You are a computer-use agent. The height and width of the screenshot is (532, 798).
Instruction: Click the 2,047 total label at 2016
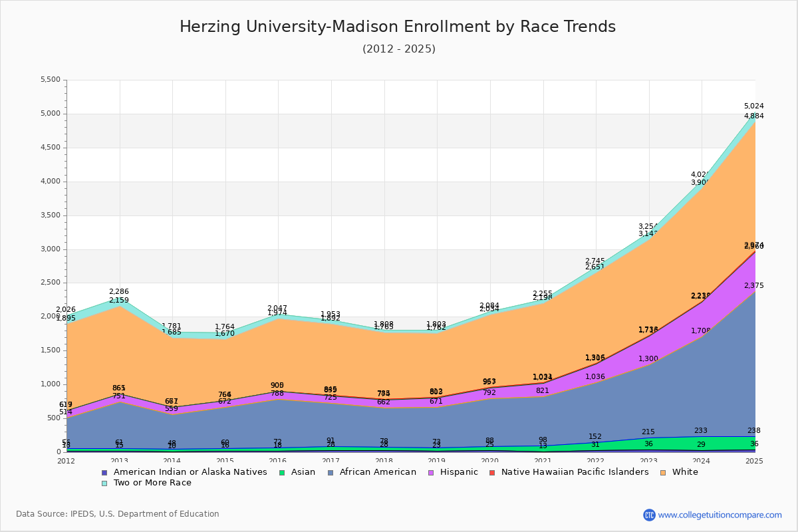tap(277, 309)
